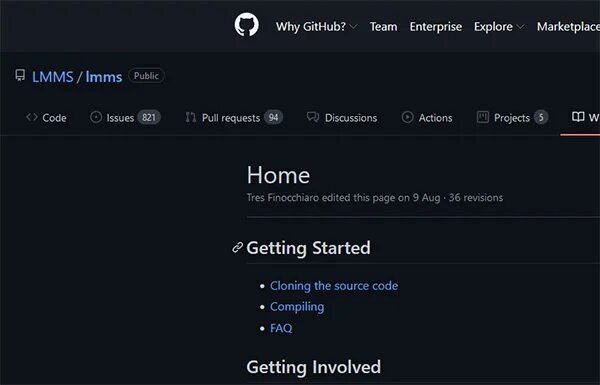This screenshot has height=385, width=600.
Task: Open the lmms repository link
Action: click(x=104, y=77)
